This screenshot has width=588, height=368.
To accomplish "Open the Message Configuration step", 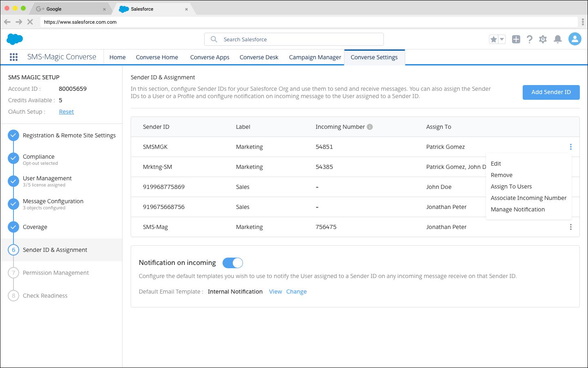I will click(53, 201).
